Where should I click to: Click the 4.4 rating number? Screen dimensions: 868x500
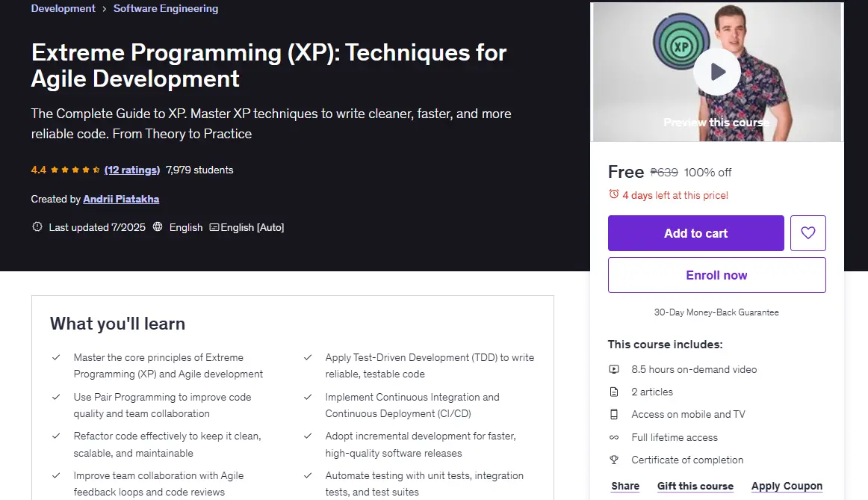tap(39, 170)
